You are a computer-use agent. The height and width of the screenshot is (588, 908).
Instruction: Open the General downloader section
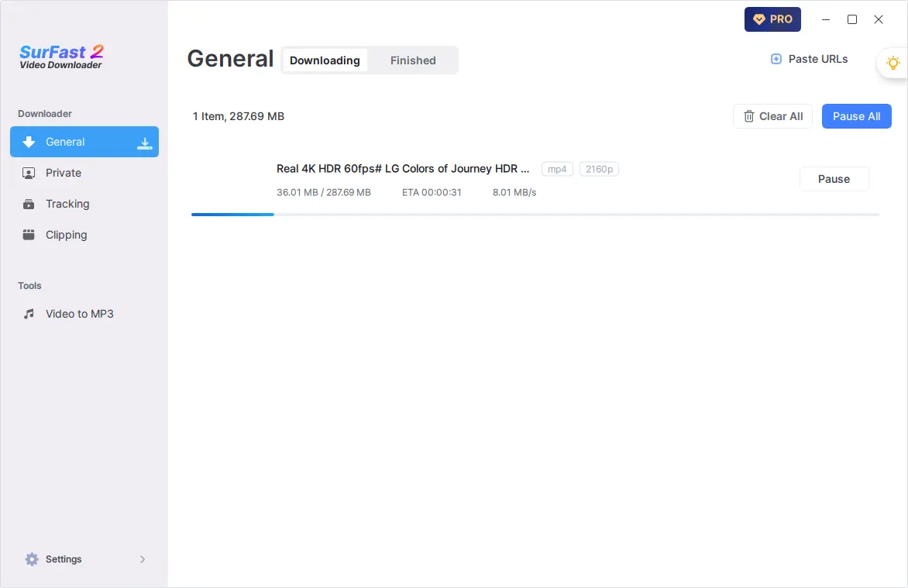pyautogui.click(x=84, y=142)
